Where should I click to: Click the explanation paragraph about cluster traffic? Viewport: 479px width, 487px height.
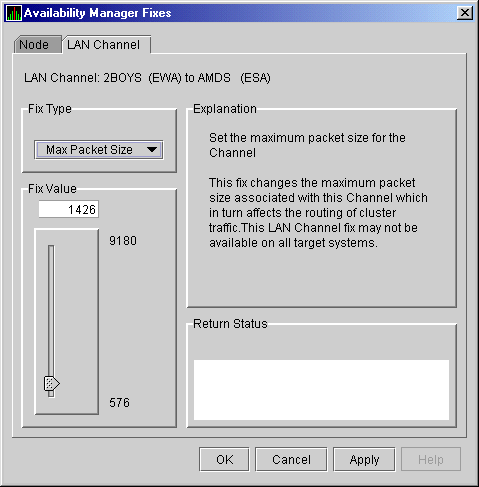pos(318,213)
